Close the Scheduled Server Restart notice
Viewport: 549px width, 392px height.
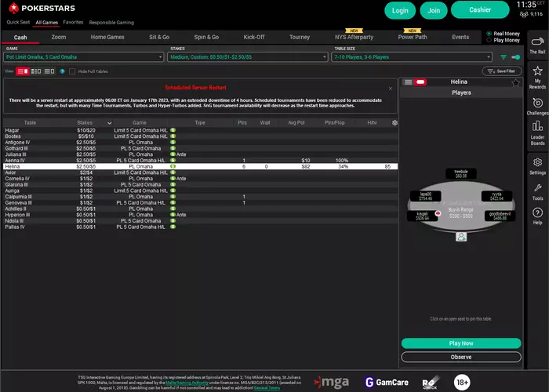[x=391, y=89]
